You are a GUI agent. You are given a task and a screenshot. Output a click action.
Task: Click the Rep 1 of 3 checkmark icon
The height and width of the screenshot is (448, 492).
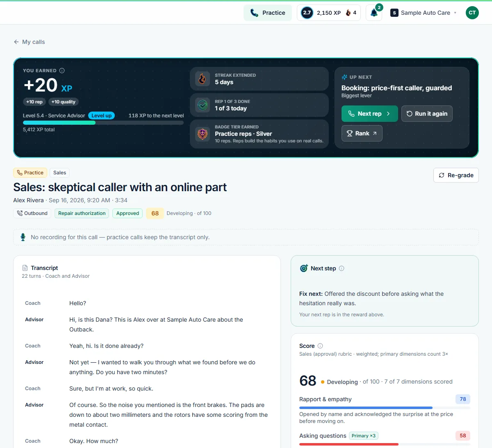tap(203, 105)
